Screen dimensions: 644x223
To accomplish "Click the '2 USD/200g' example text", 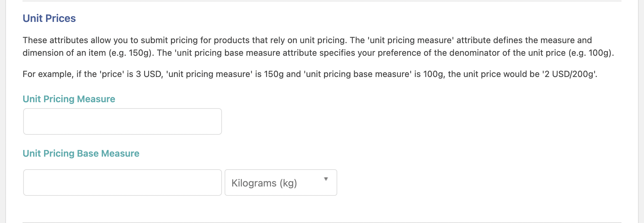I will click(x=570, y=74).
